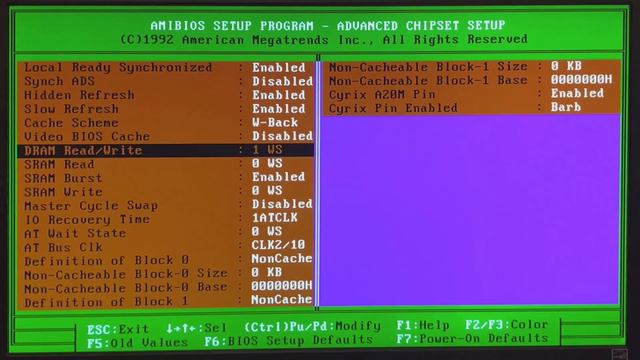Select the Definition of Block 0 label
640x360 pixels.
(x=107, y=261)
